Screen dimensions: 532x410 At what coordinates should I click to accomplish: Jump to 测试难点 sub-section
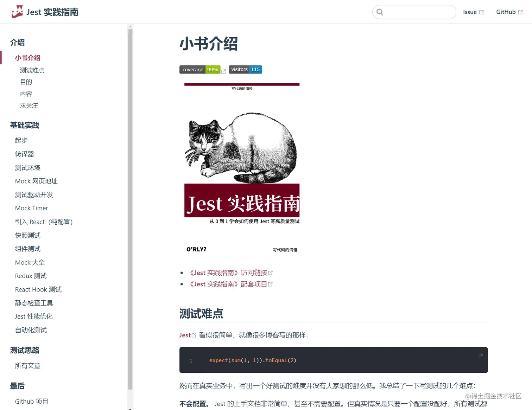pyautogui.click(x=32, y=70)
